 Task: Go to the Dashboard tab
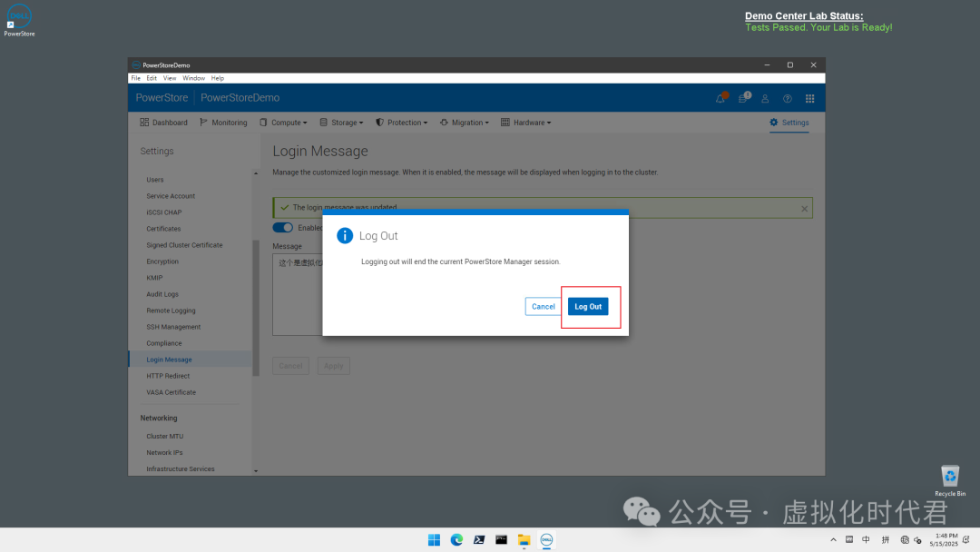[x=163, y=123]
